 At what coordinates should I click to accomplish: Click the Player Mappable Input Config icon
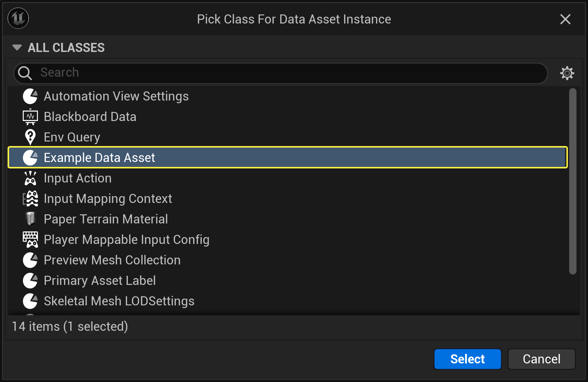(x=30, y=240)
